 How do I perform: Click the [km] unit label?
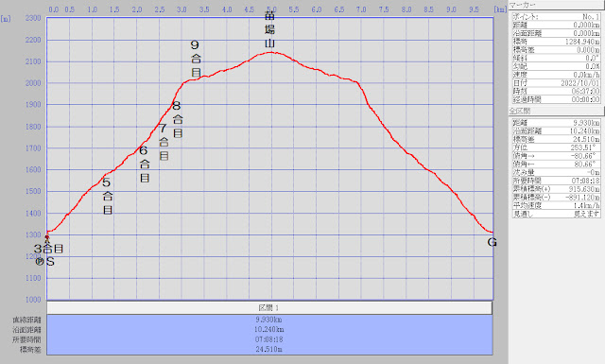[x=500, y=9]
